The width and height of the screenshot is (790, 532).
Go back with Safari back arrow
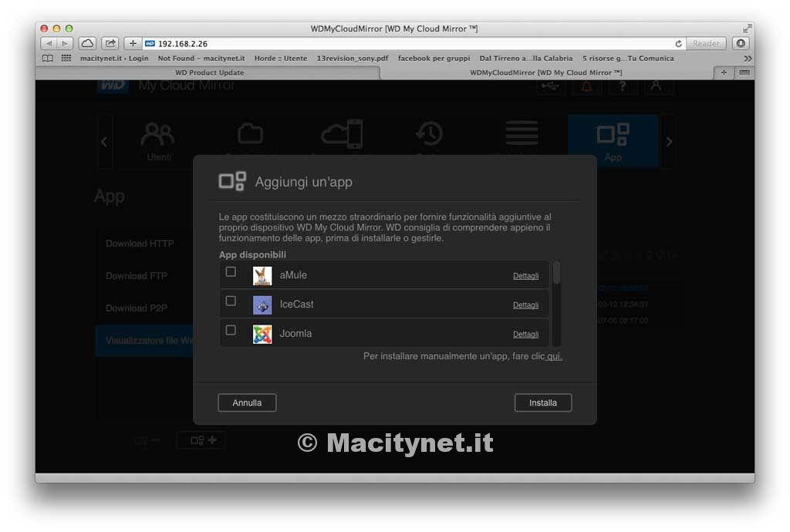[x=49, y=44]
